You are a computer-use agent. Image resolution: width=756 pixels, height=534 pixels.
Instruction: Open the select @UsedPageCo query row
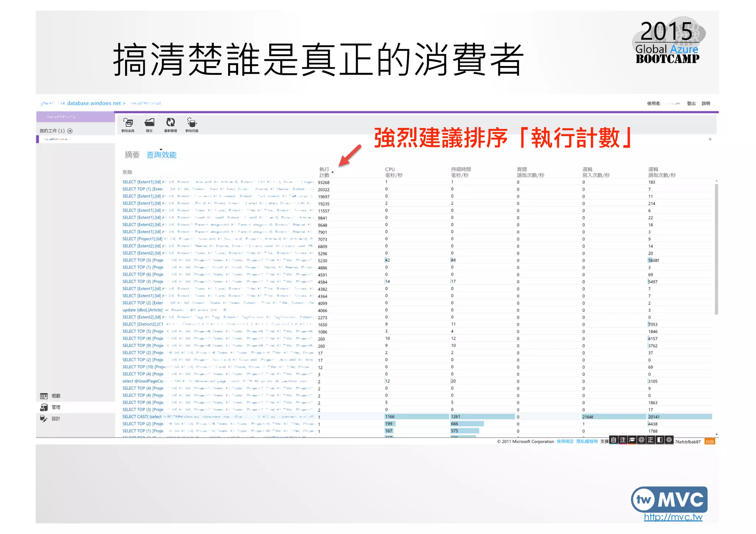[417, 381]
